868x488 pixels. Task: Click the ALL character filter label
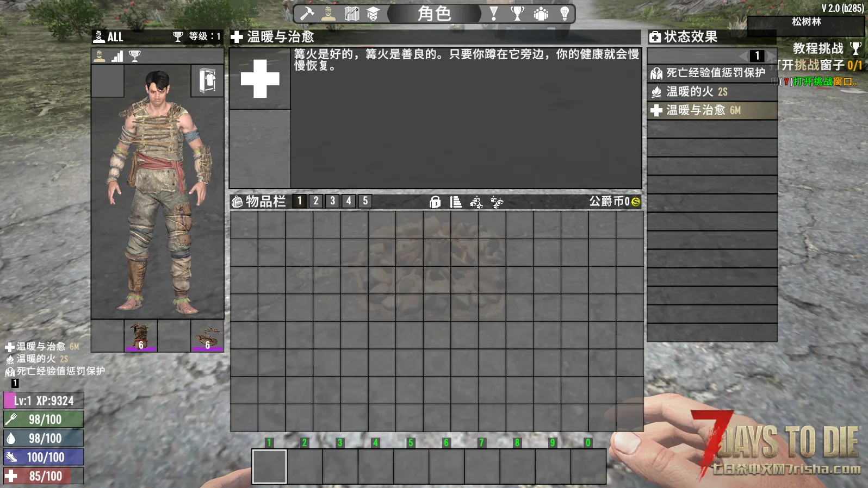[x=115, y=37]
